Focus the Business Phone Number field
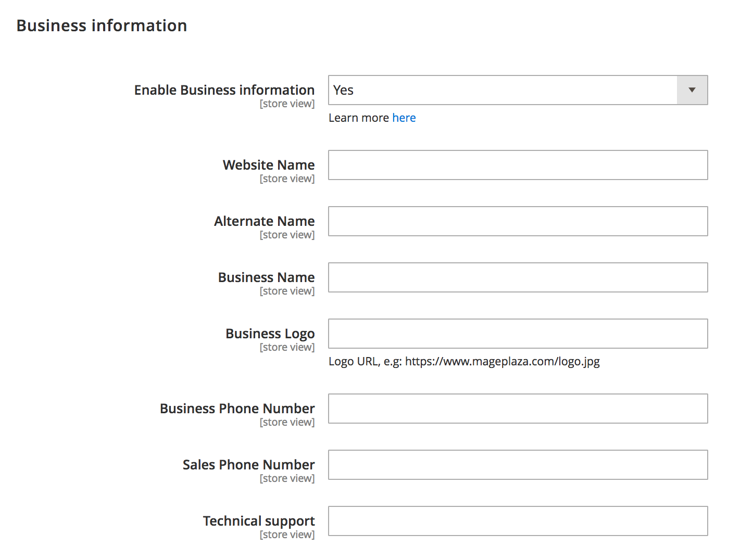Screen dimensions: 753x560 coord(518,409)
